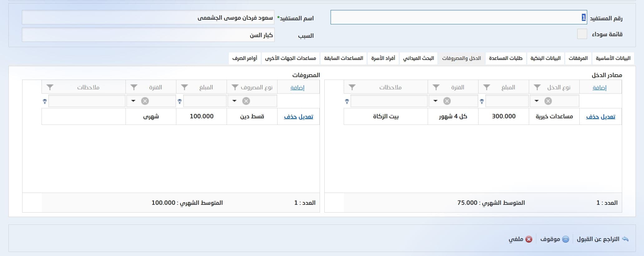Viewport: 644px width, 256px height.
Task: Click the التراجع عن القبول button
Action: pyautogui.click(x=602, y=239)
